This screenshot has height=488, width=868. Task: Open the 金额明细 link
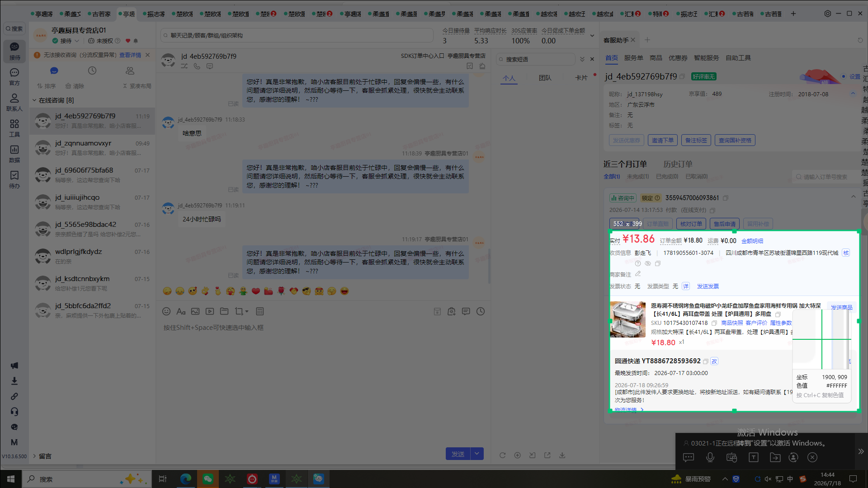(752, 241)
